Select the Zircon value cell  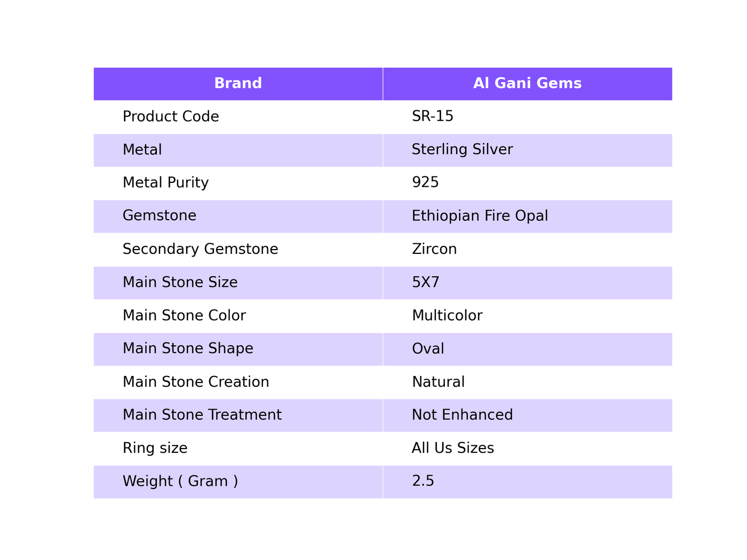tap(527, 249)
